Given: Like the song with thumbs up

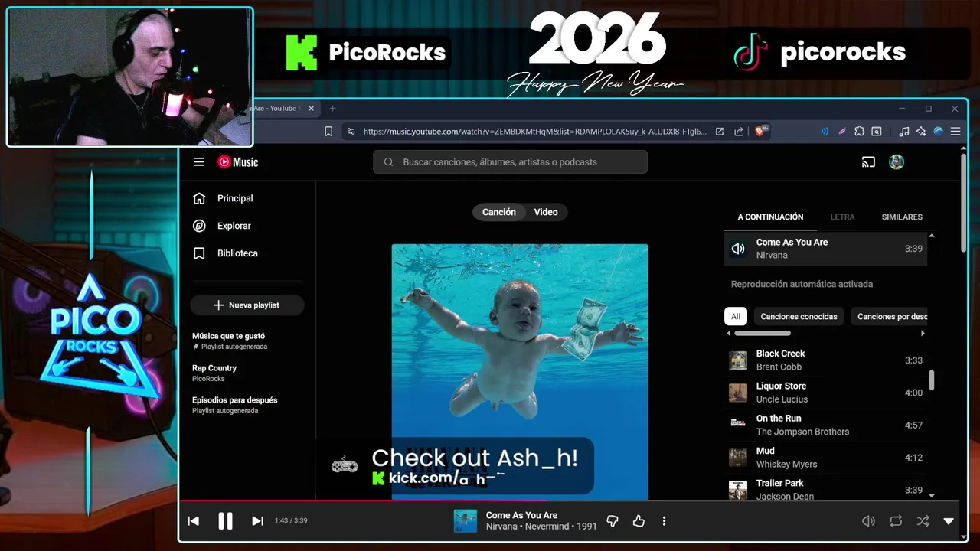Looking at the screenshot, I should (x=639, y=521).
